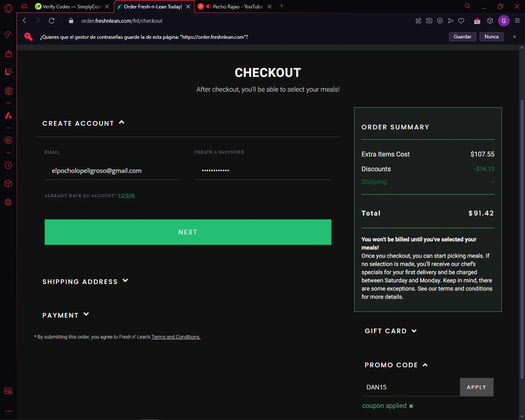Image resolution: width=525 pixels, height=420 pixels.
Task: Close the Verify Codes tab
Action: point(107,6)
